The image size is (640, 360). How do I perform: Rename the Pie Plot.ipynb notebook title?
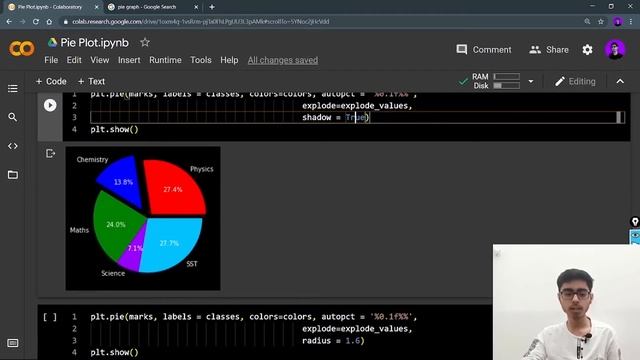(94, 42)
